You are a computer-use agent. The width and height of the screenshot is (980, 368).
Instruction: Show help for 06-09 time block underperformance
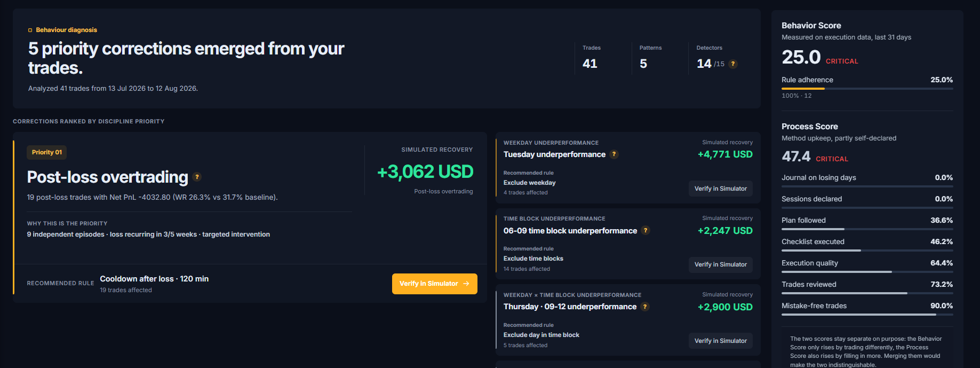646,231
